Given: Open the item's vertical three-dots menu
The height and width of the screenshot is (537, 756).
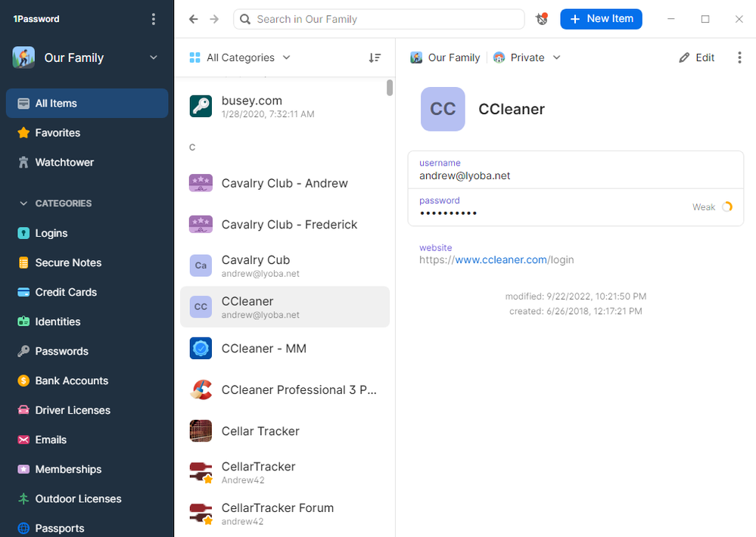Looking at the screenshot, I should [739, 57].
